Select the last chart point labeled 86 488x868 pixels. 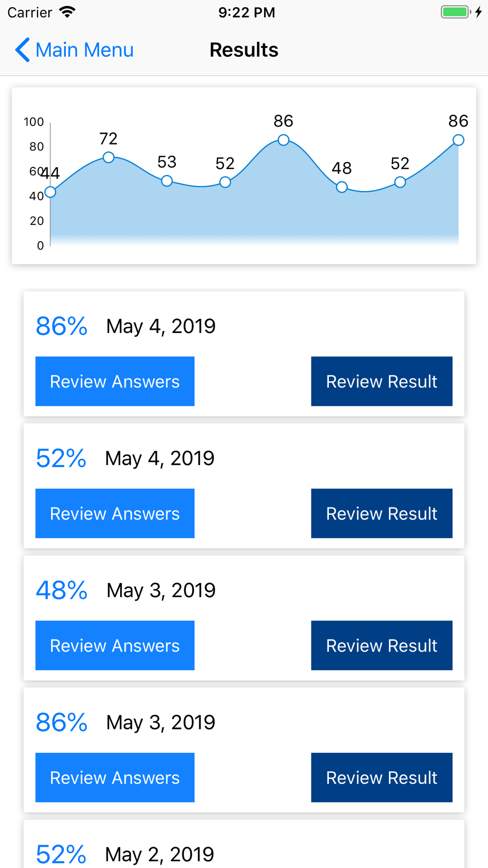coord(458,140)
